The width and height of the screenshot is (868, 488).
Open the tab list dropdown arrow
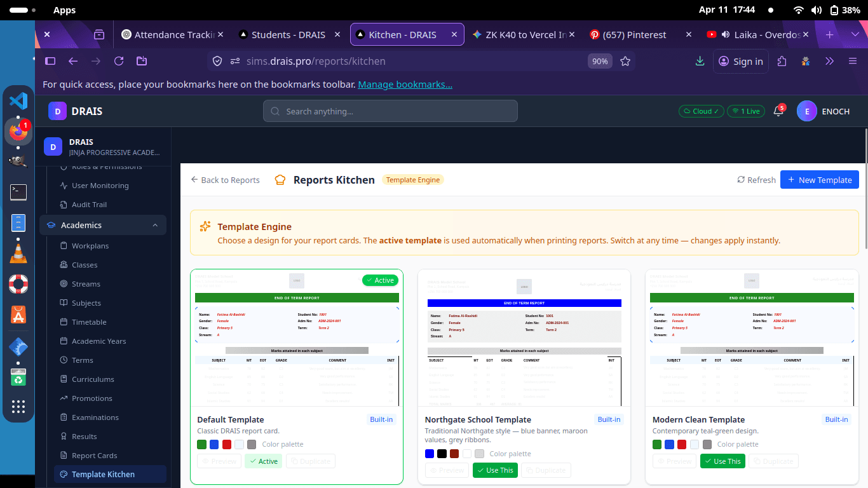pos(854,34)
